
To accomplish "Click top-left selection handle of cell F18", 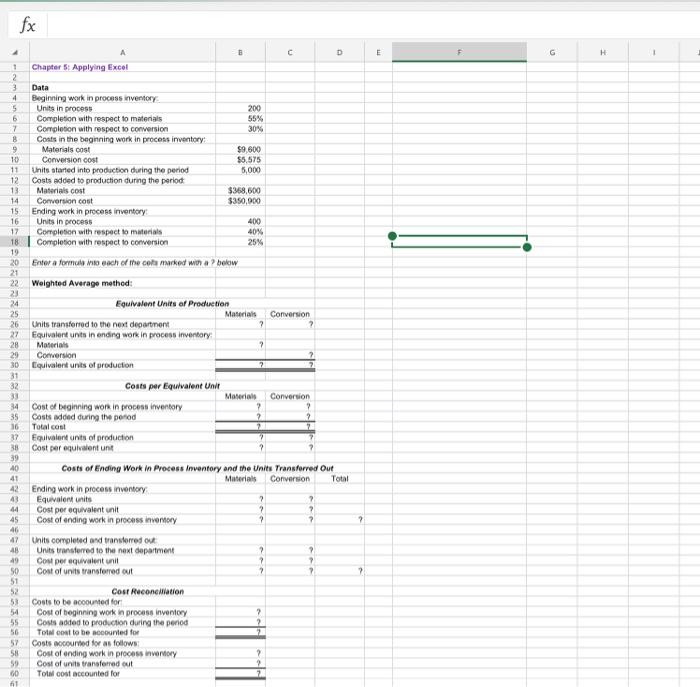I will [392, 236].
